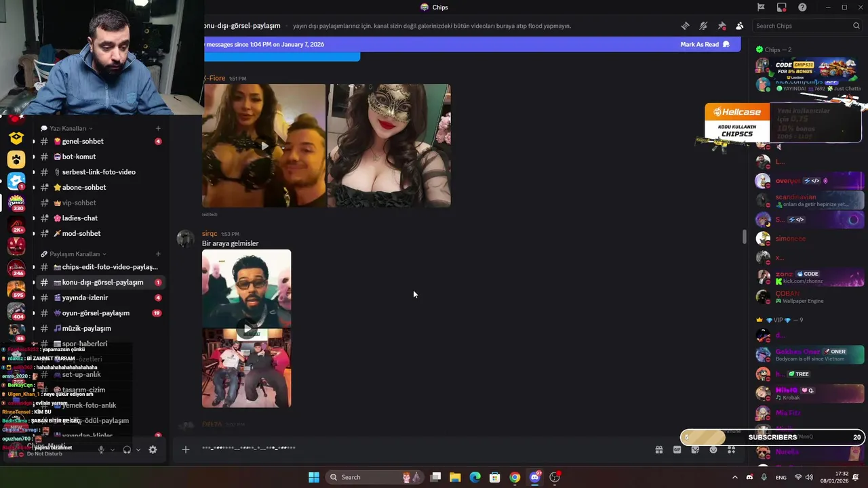Click the message list scrollbar thumb
Screen dimensions: 868x488
click(744, 237)
